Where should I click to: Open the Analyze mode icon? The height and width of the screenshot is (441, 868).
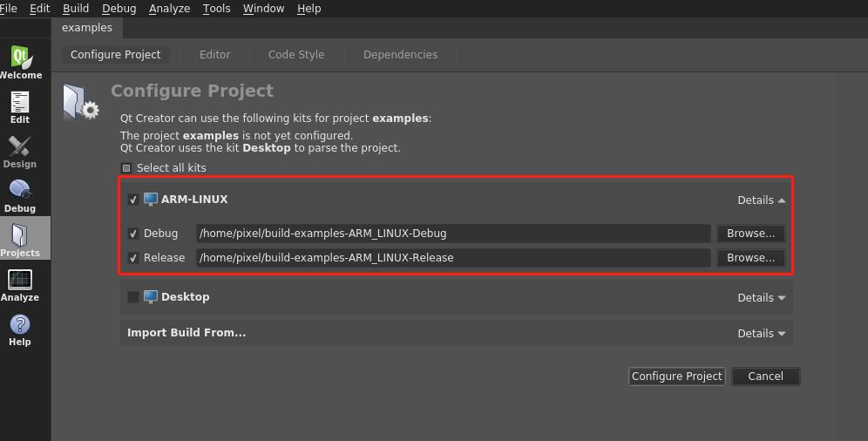[20, 280]
